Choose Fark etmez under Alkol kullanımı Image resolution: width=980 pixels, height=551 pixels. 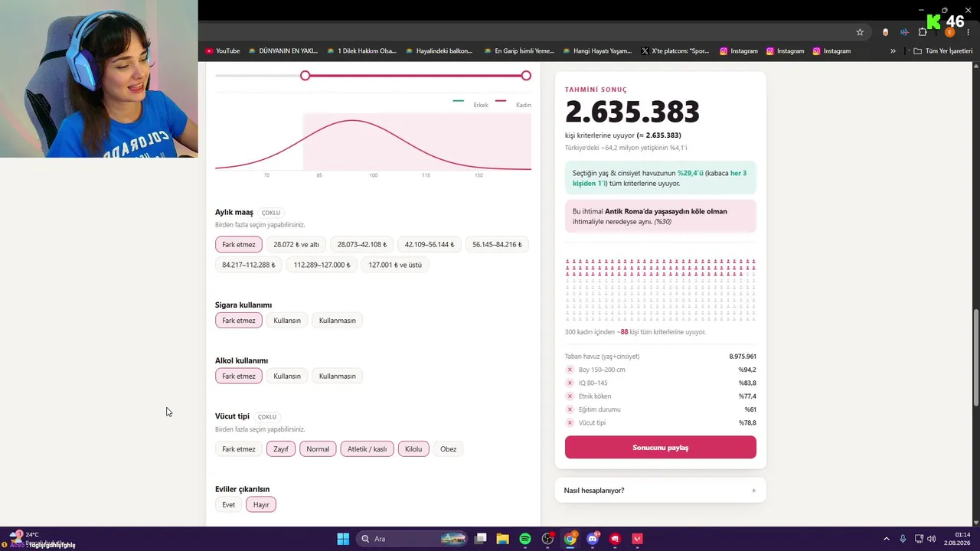click(239, 377)
